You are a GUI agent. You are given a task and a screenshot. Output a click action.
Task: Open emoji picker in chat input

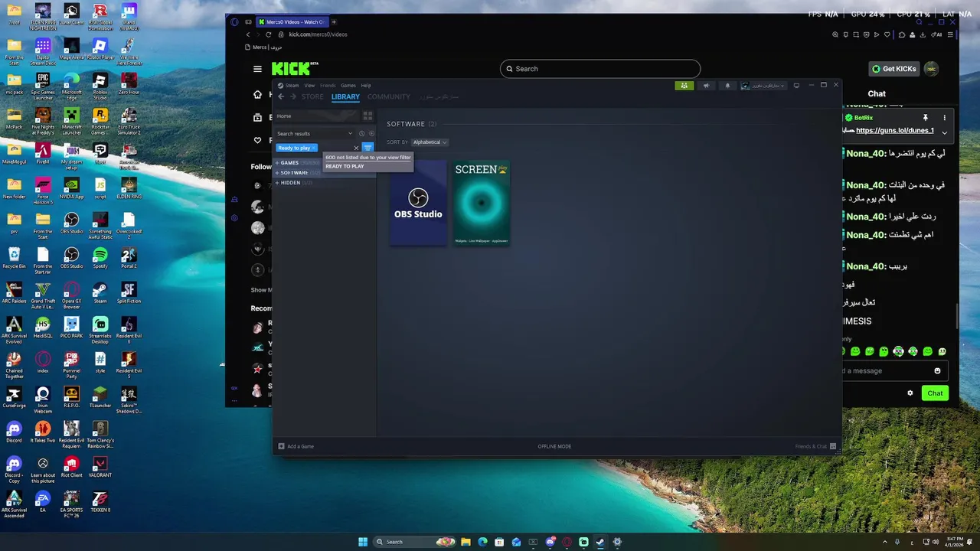937,371
